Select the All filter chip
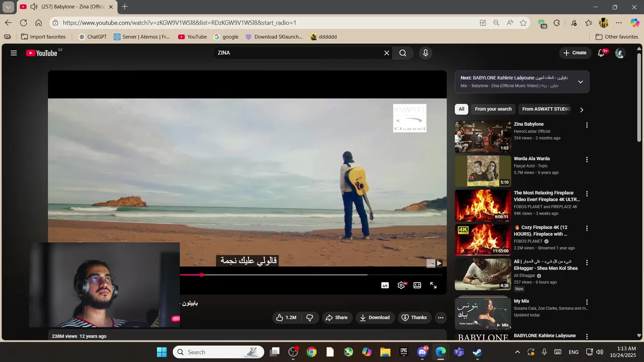 (x=461, y=109)
